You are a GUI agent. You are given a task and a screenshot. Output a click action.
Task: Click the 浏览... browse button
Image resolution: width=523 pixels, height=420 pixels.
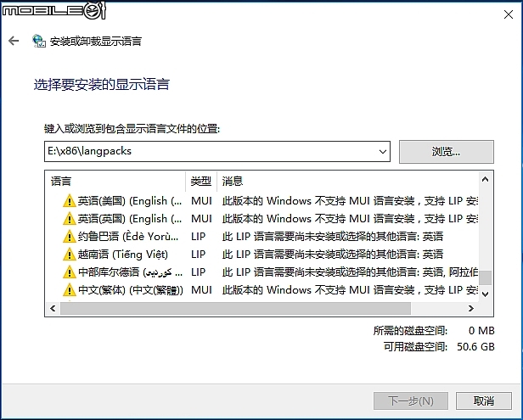[447, 152]
